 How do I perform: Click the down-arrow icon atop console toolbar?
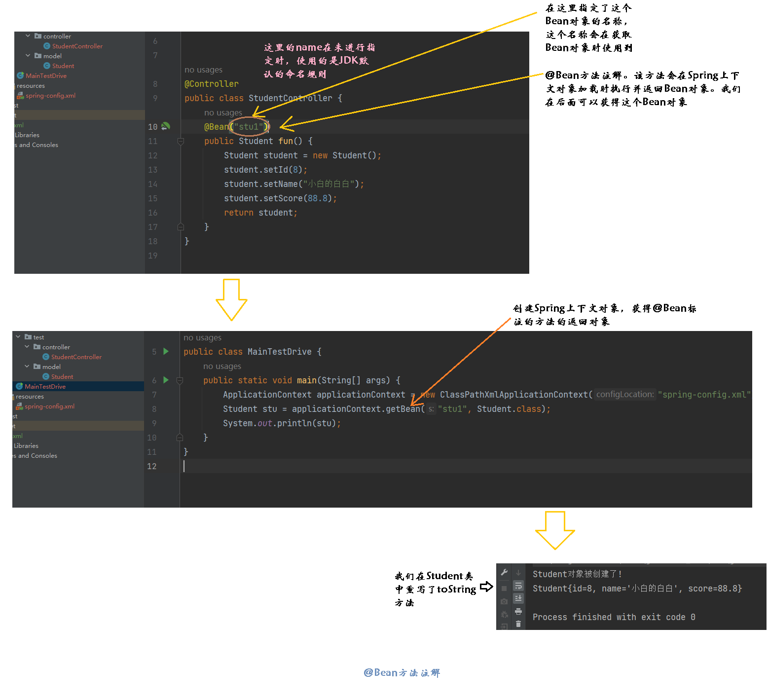pos(518,573)
